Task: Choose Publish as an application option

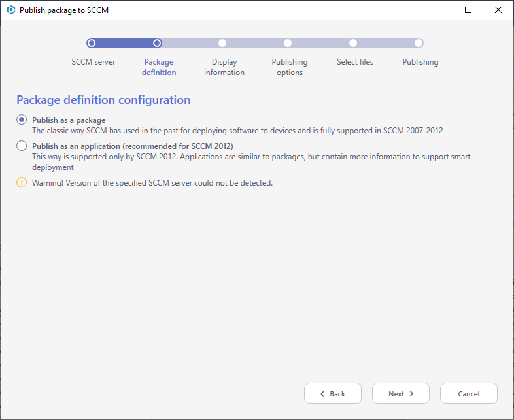Action: click(x=22, y=146)
